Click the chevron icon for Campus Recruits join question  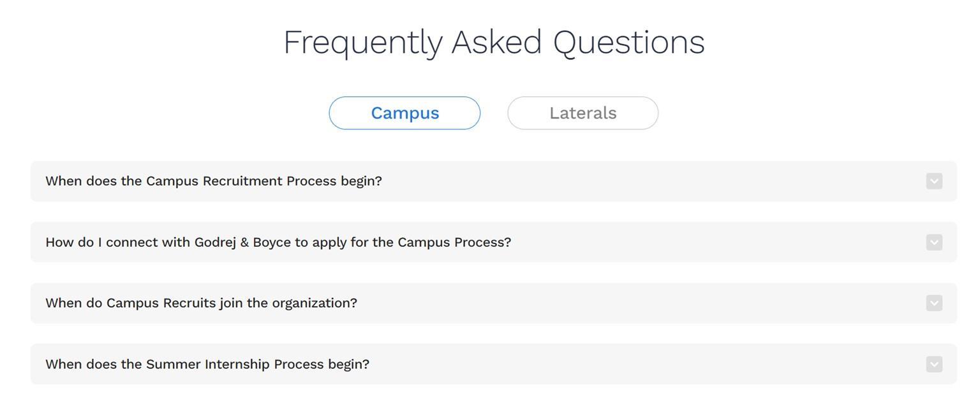pyautogui.click(x=933, y=303)
